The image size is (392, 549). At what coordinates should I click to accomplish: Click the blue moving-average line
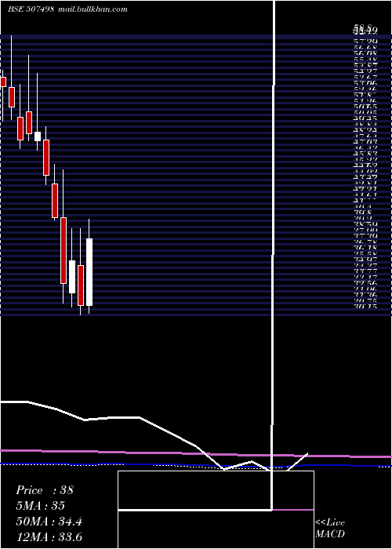(196, 465)
